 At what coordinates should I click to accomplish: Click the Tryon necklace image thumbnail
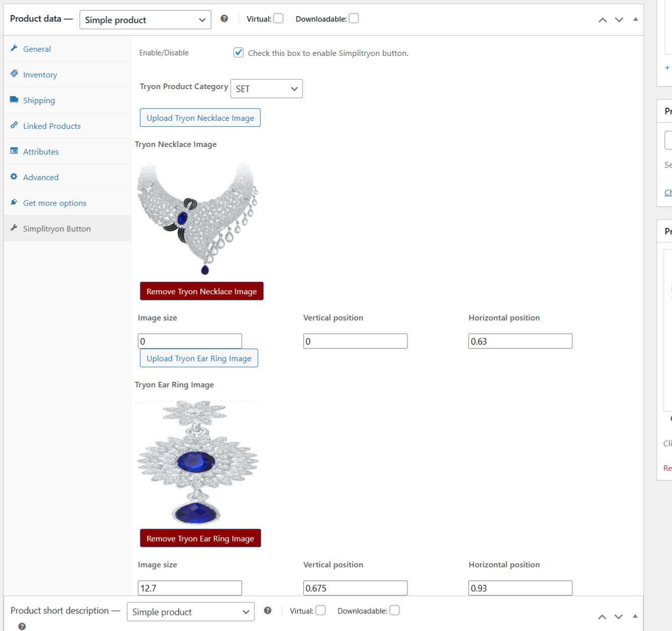pyautogui.click(x=198, y=217)
